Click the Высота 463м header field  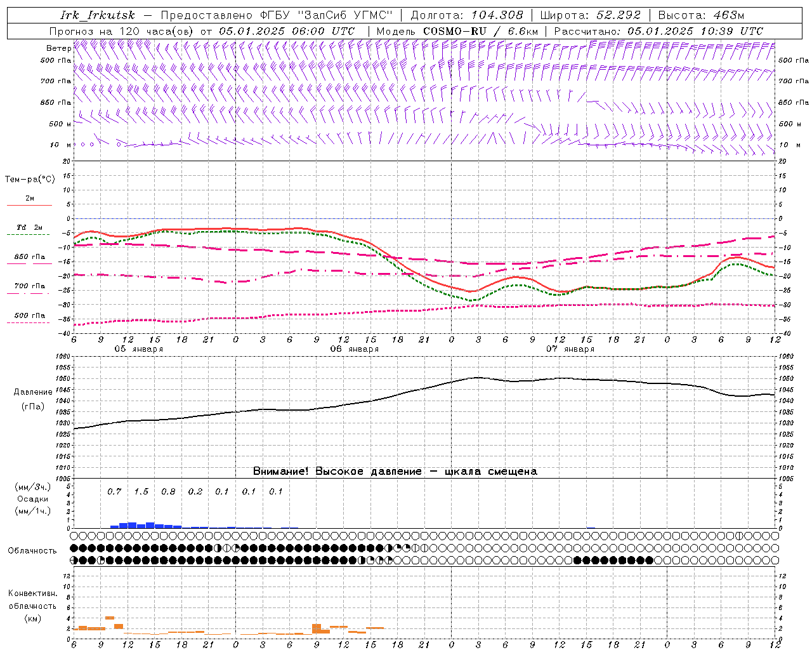coord(701,15)
